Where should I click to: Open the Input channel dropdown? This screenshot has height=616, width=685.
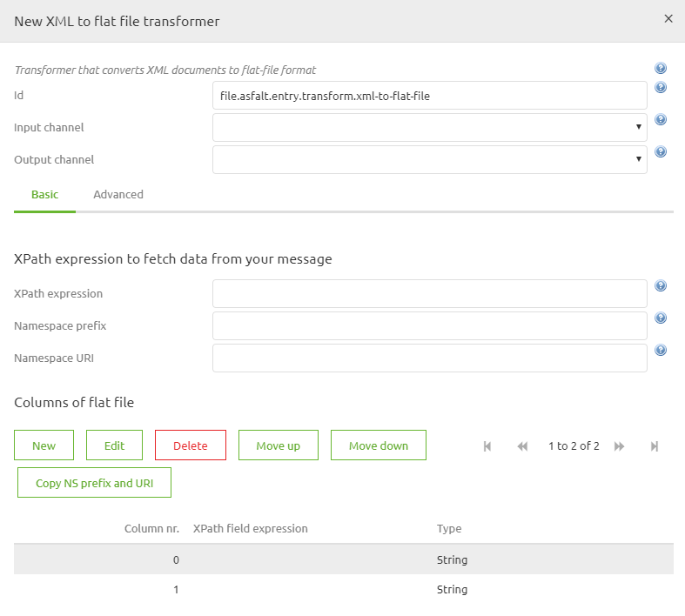click(x=429, y=127)
